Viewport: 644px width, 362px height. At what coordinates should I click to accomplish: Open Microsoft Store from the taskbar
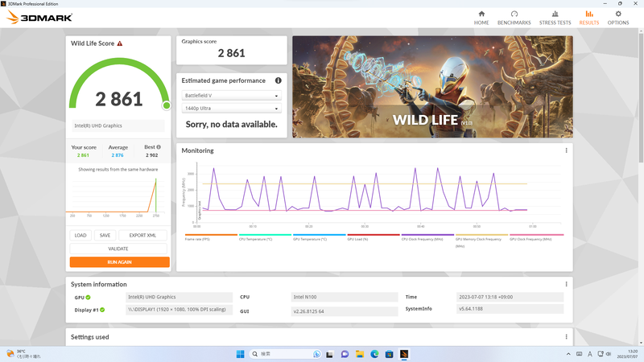(390, 354)
